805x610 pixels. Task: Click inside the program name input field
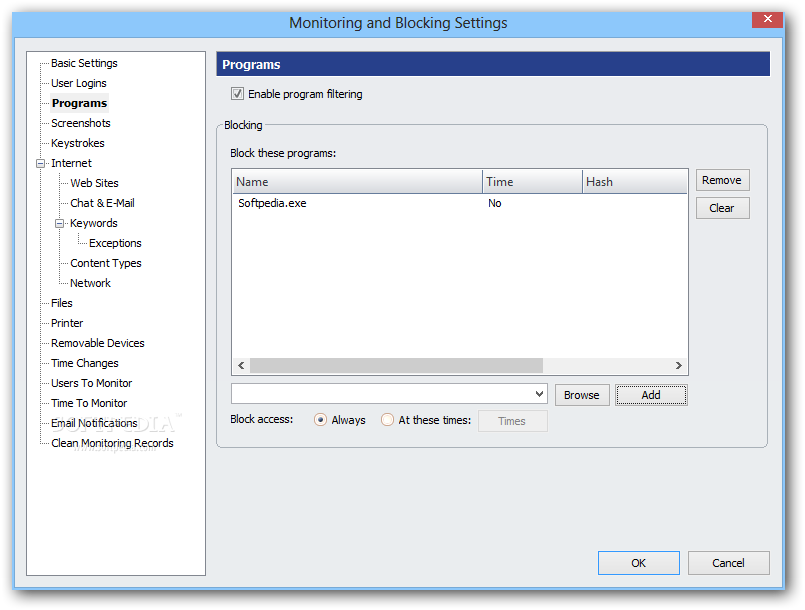382,394
